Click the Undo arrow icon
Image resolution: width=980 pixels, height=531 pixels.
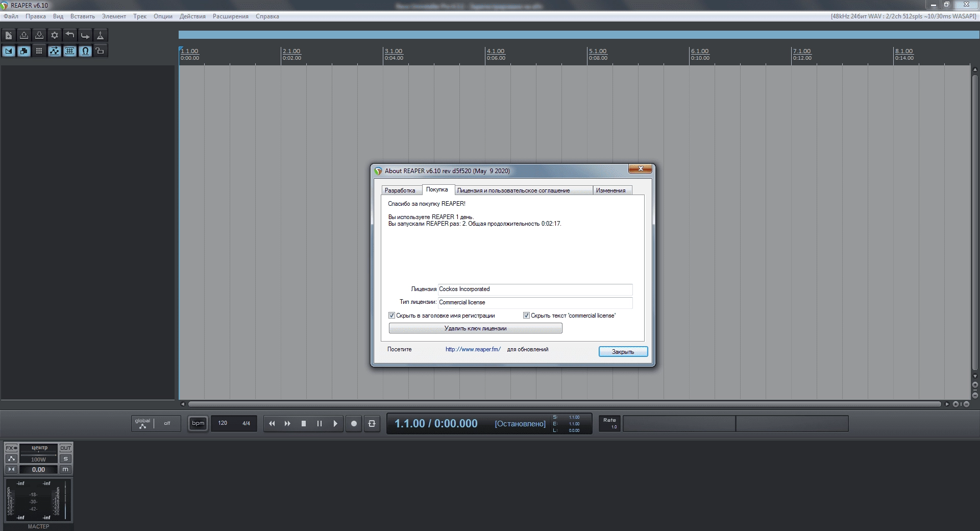coord(70,35)
